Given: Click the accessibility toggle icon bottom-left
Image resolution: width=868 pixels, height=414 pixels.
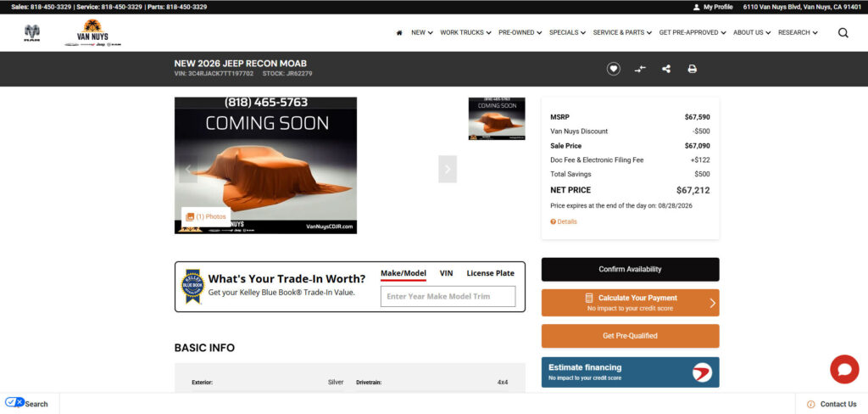Looking at the screenshot, I should (14, 402).
